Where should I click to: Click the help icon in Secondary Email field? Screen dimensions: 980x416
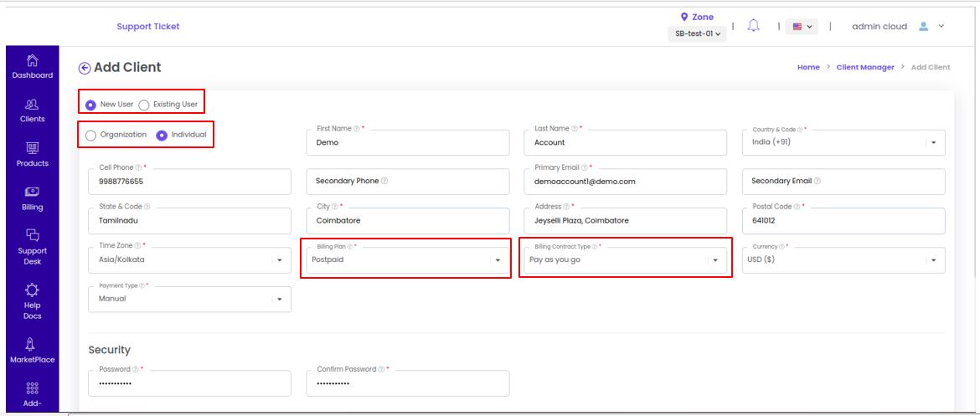coord(818,181)
